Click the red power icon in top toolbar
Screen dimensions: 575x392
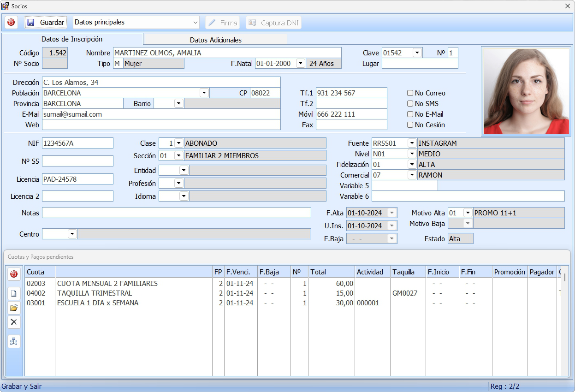click(x=11, y=22)
